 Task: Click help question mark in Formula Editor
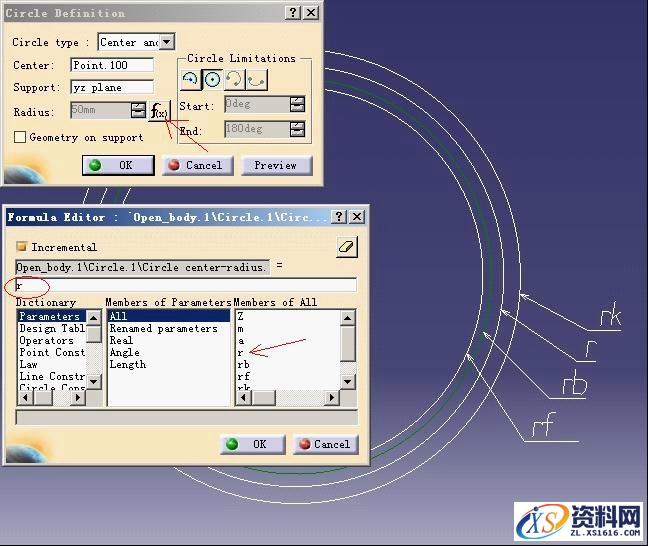(x=338, y=216)
